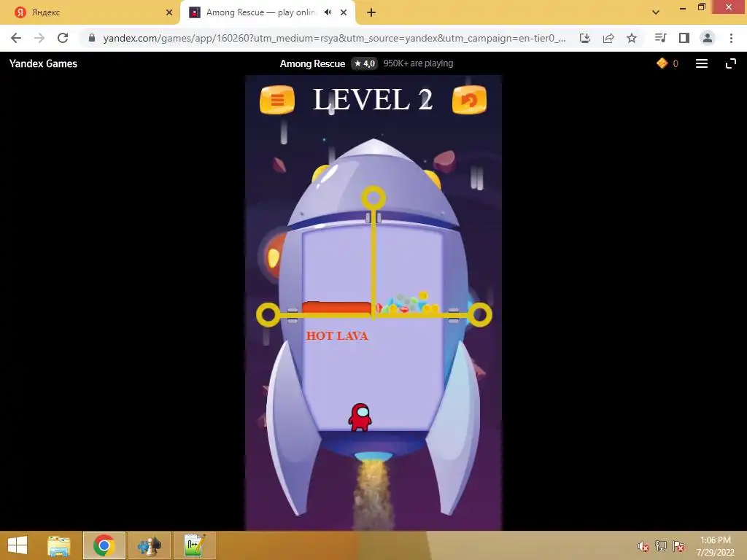Open Action Center flag icon
The width and height of the screenshot is (747, 560).
tap(678, 546)
